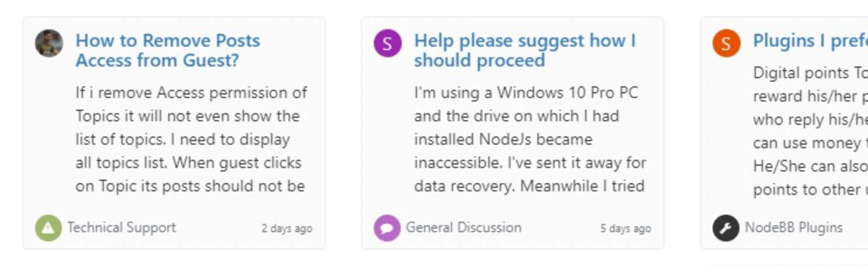This screenshot has width=868, height=266.
Task: Click the photo avatar on the Remove Posts topic
Action: [49, 43]
